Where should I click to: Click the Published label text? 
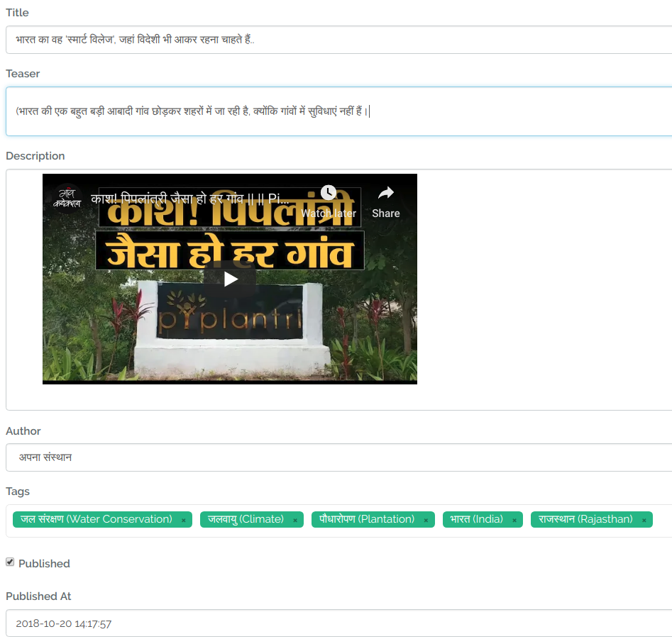(44, 564)
